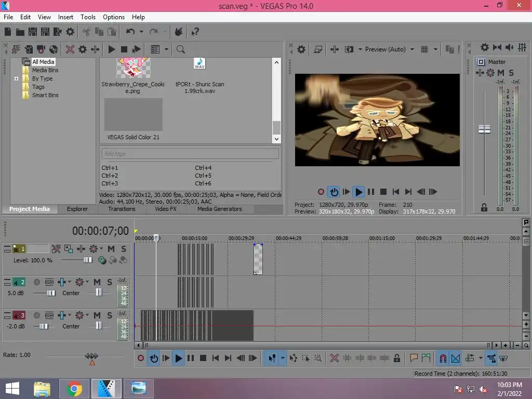Open a project with the folder icon
Image resolution: width=532 pixels, height=399 pixels.
tap(20, 32)
